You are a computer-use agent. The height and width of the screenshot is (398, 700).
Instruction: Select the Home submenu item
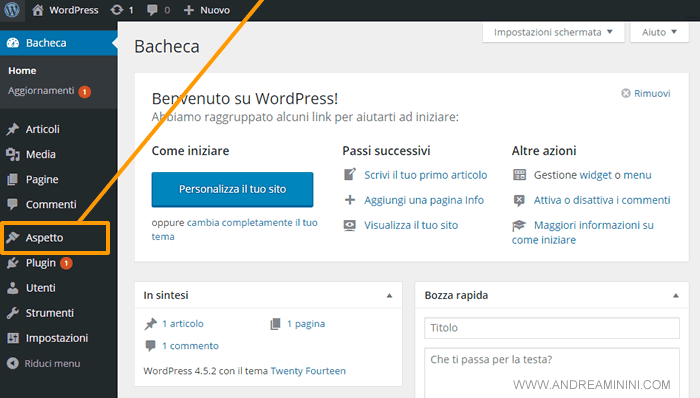click(x=22, y=70)
